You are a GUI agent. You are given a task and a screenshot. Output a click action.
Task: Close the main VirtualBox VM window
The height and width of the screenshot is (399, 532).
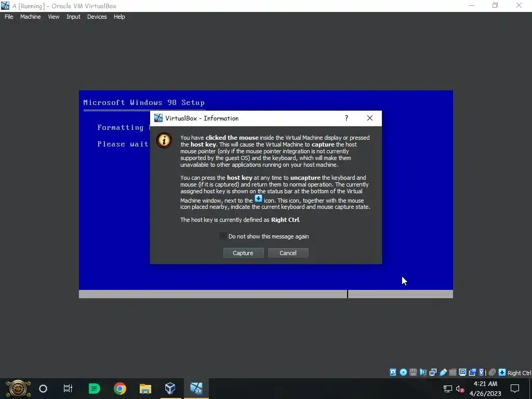click(519, 6)
